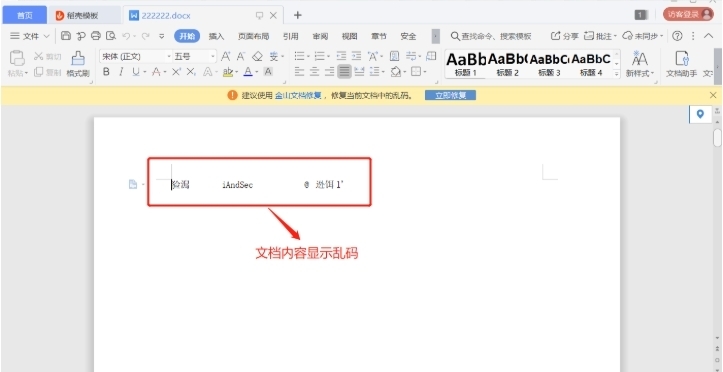
Task: Toggle Bold formatting
Action: tap(107, 72)
